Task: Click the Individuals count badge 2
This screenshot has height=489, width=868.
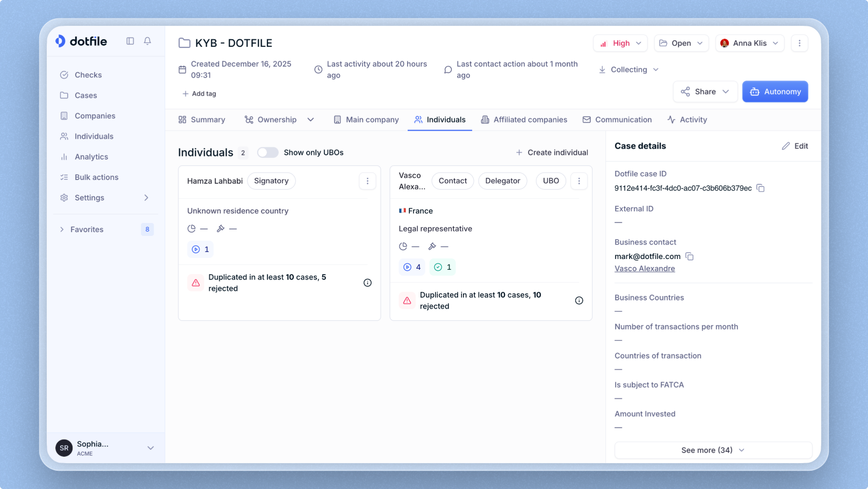Action: (243, 153)
